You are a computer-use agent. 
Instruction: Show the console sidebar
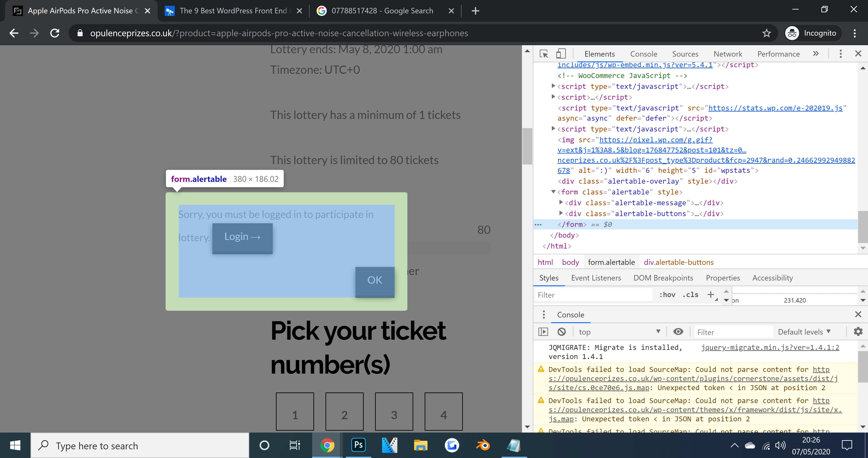[x=543, y=332]
